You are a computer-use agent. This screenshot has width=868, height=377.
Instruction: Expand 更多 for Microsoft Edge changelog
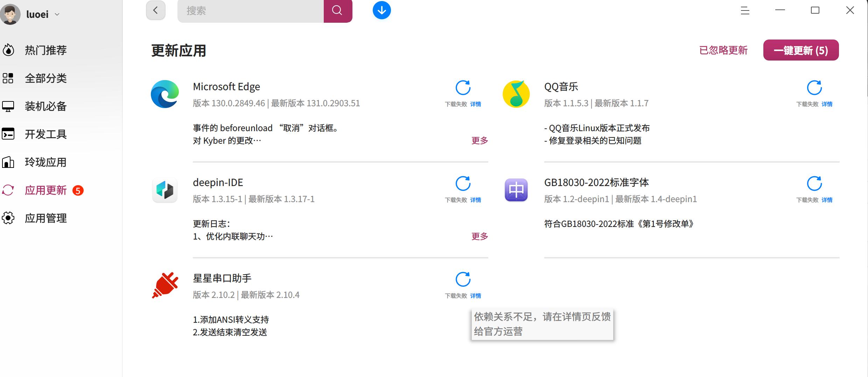pyautogui.click(x=479, y=141)
